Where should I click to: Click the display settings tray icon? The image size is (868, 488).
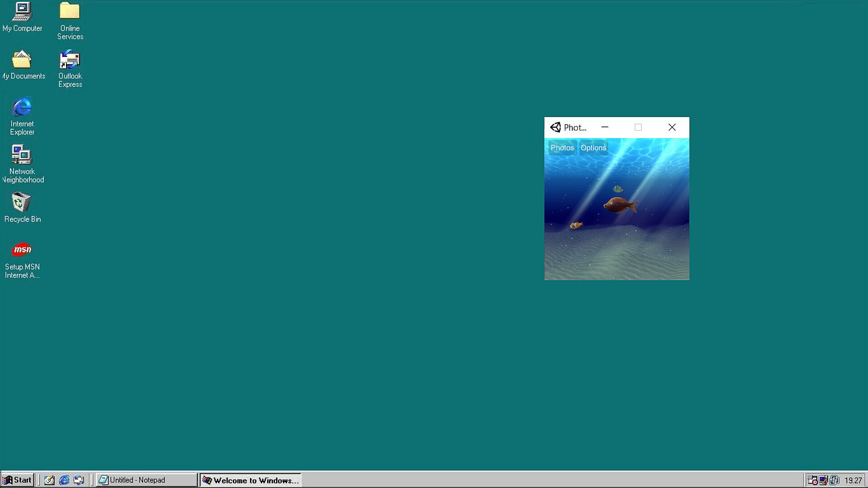(823, 480)
